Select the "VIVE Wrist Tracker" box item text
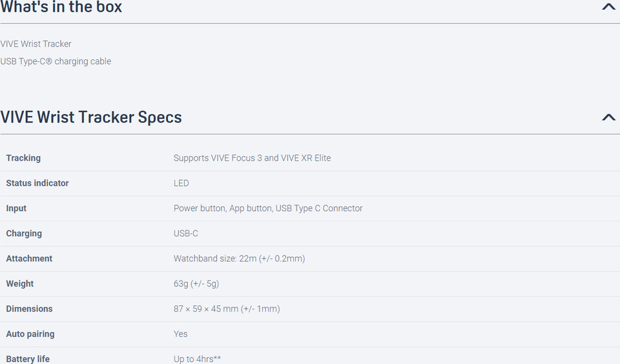620x364 pixels. pos(36,44)
